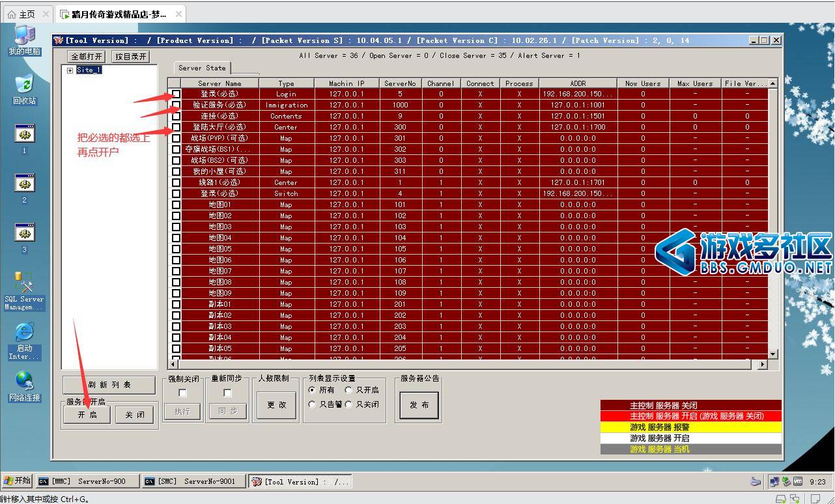This screenshot has width=835, height=504.
Task: Click the 刷新列表 button
Action: (109, 384)
